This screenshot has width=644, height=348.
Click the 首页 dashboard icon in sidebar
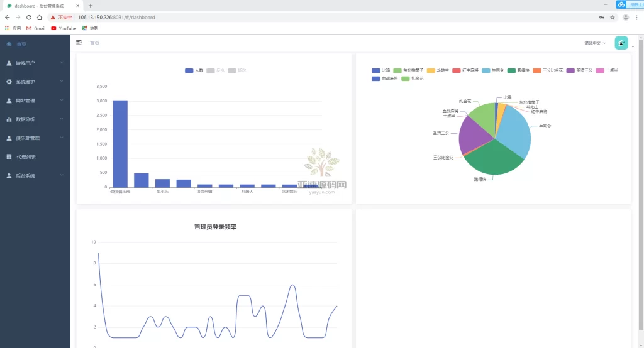point(9,44)
